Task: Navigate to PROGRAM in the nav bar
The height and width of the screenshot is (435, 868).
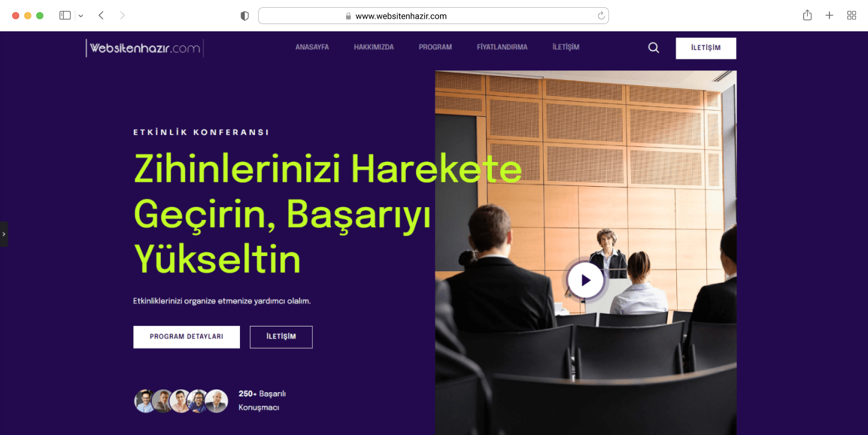Action: (x=435, y=47)
